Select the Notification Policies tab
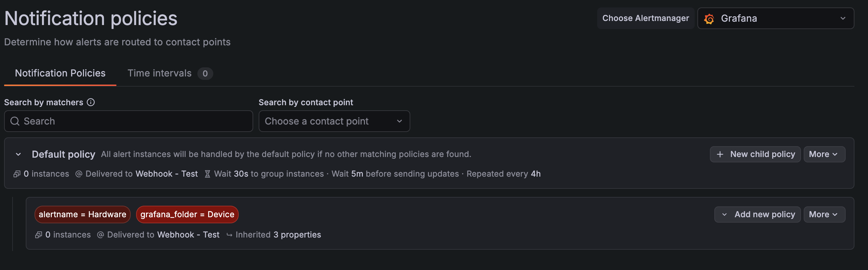 [x=60, y=73]
